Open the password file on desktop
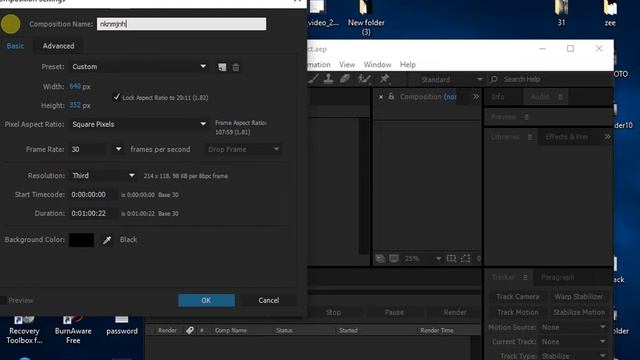The width and height of the screenshot is (640, 360). pos(122,325)
